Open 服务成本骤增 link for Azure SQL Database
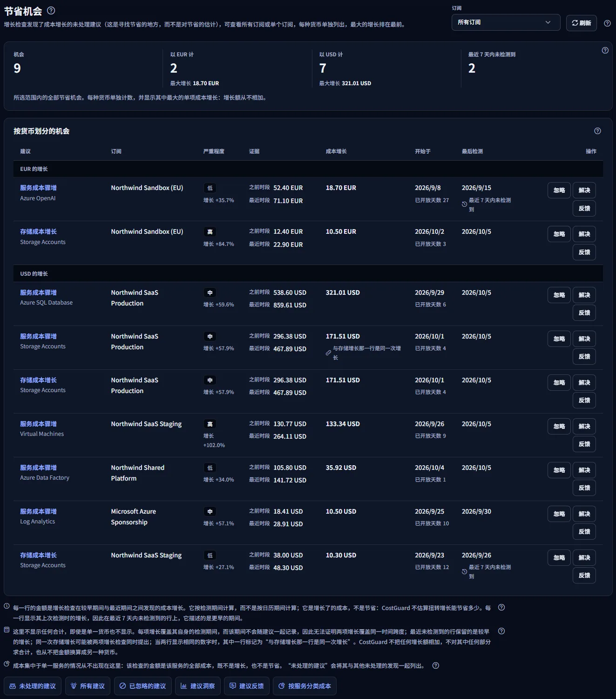 click(38, 292)
